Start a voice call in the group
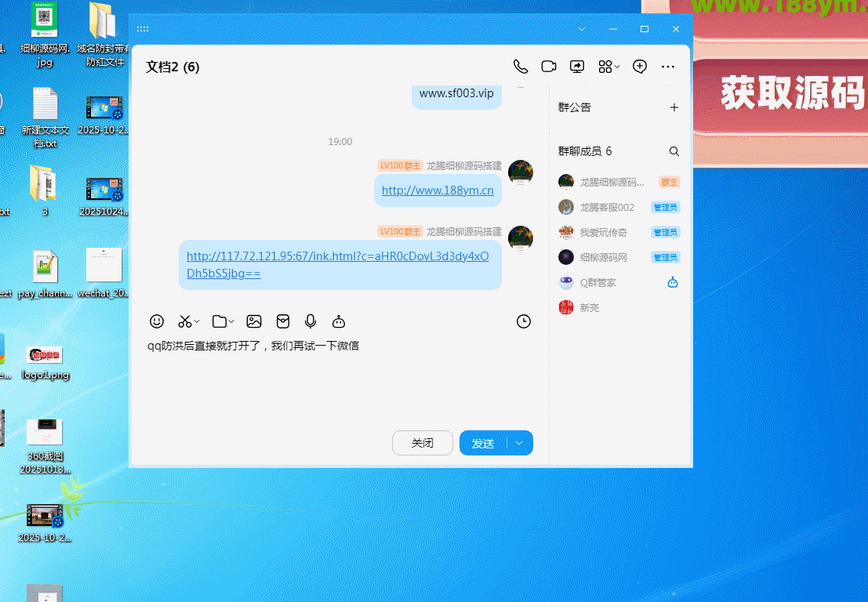This screenshot has width=868, height=602. coord(520,67)
